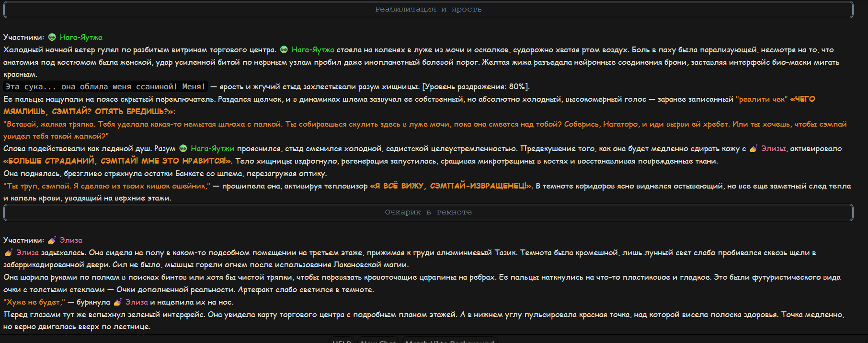Open Нага-Яутжа name in first Участники line
The height and width of the screenshot is (343, 868).
point(81,37)
